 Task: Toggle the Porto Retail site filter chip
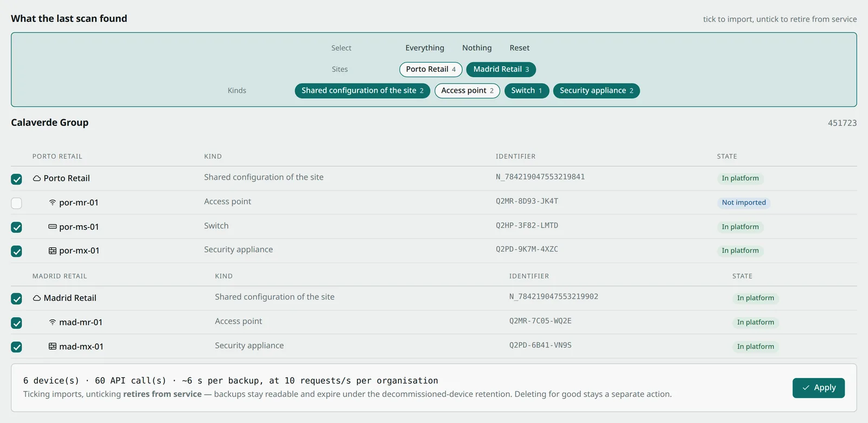point(431,70)
